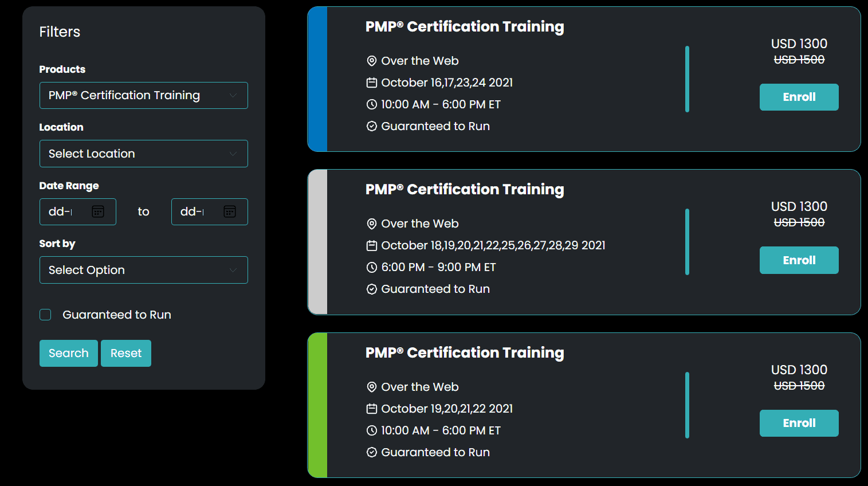Screen dimensions: 868x486
Task: Enroll in the October 19,20,21,22 course
Action: (799, 423)
